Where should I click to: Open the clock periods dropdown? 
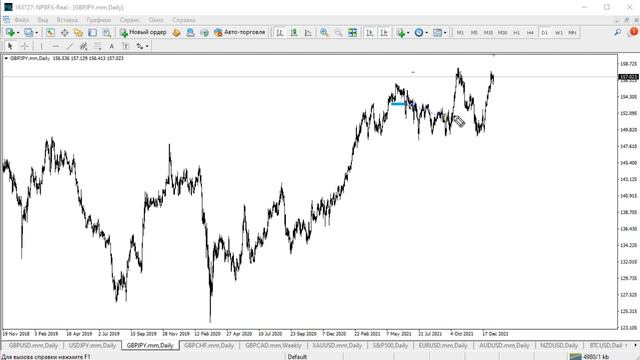tap(427, 33)
